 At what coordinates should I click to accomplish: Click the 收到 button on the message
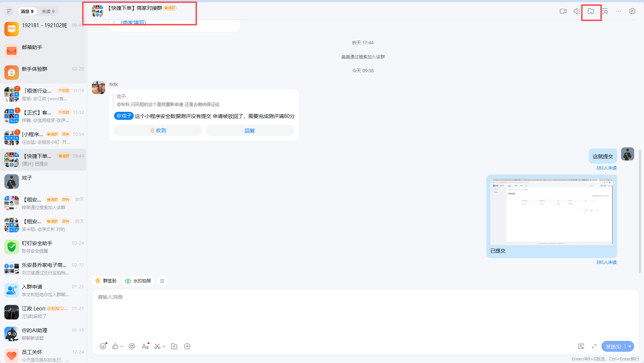click(x=158, y=130)
